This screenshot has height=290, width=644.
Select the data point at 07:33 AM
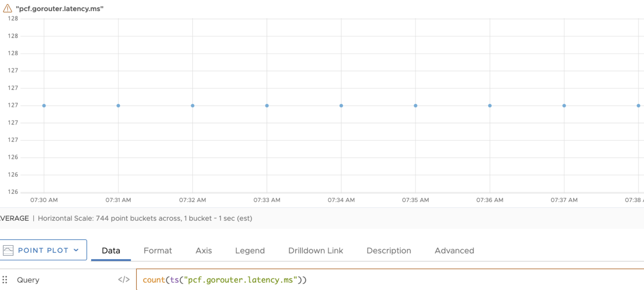click(x=267, y=106)
